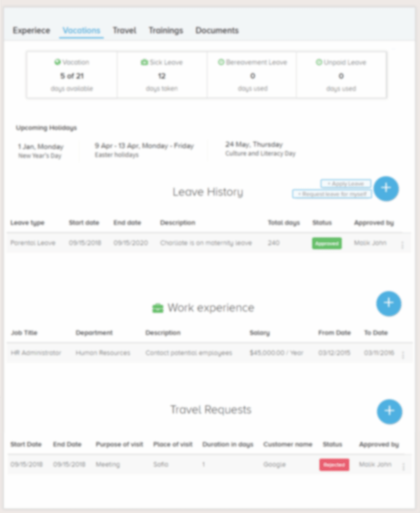Open the options menu for the Meeting travel row
Image resolution: width=420 pixels, height=513 pixels.
pyautogui.click(x=403, y=467)
